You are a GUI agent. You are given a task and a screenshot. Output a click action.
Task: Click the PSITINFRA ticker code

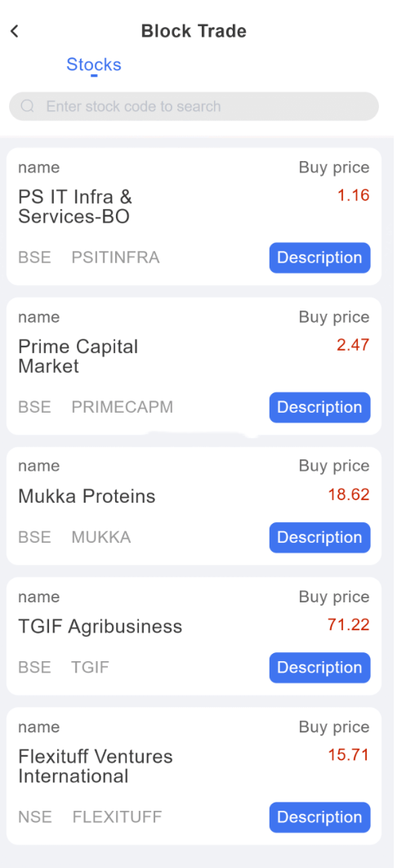coord(115,257)
